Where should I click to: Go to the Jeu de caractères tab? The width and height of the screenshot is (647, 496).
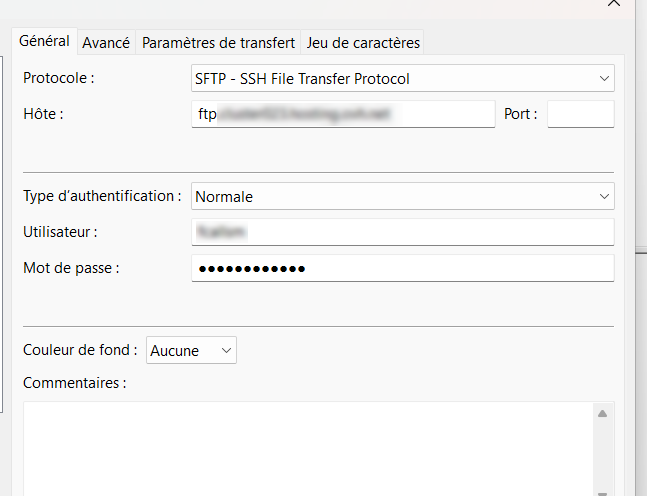pos(364,43)
